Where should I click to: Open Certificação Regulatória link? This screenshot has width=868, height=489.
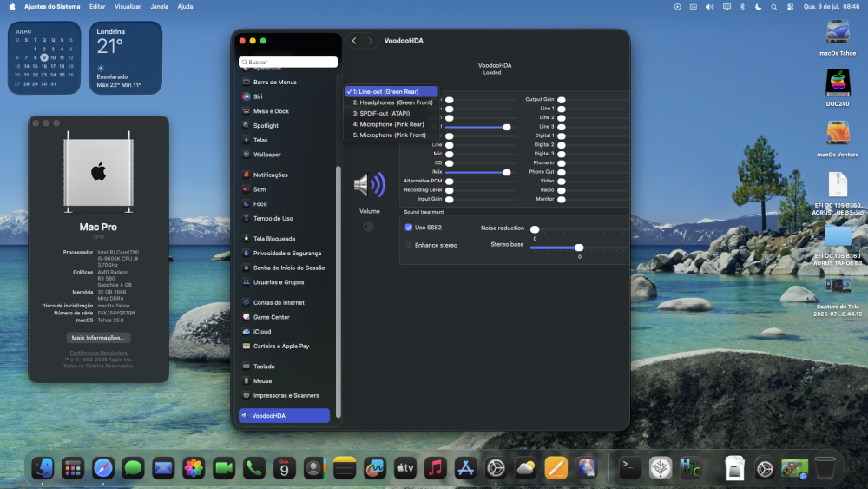click(x=99, y=353)
